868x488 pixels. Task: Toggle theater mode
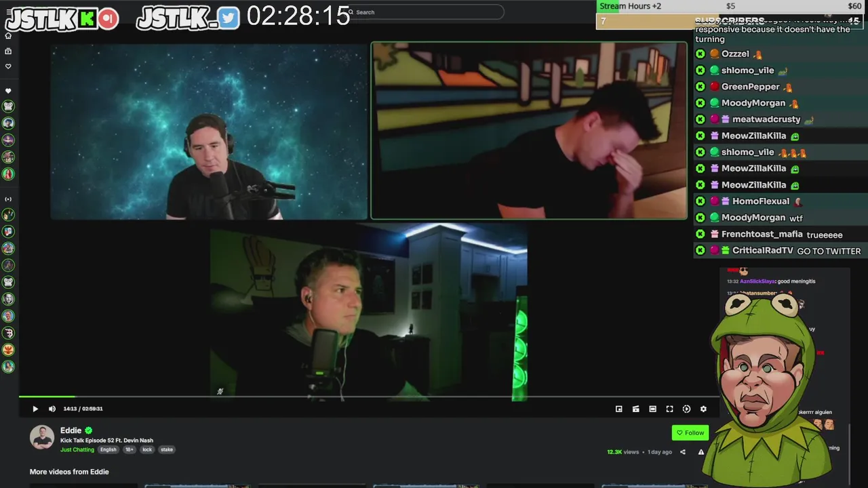(x=652, y=409)
